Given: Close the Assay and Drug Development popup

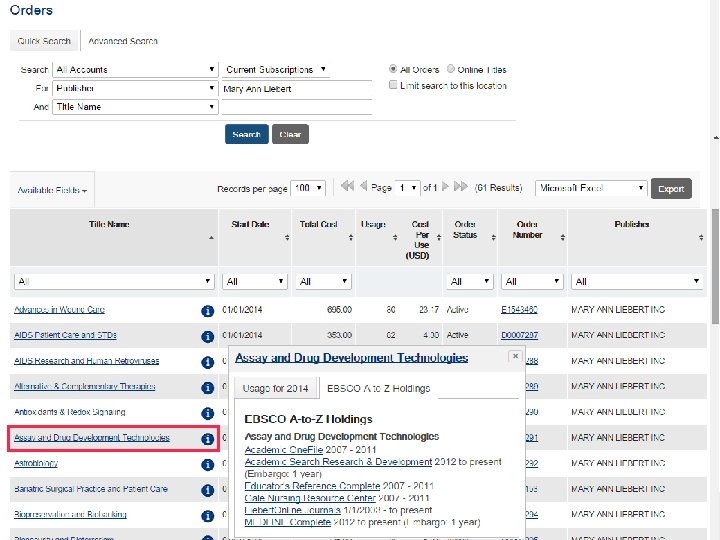Looking at the screenshot, I should click(515, 356).
